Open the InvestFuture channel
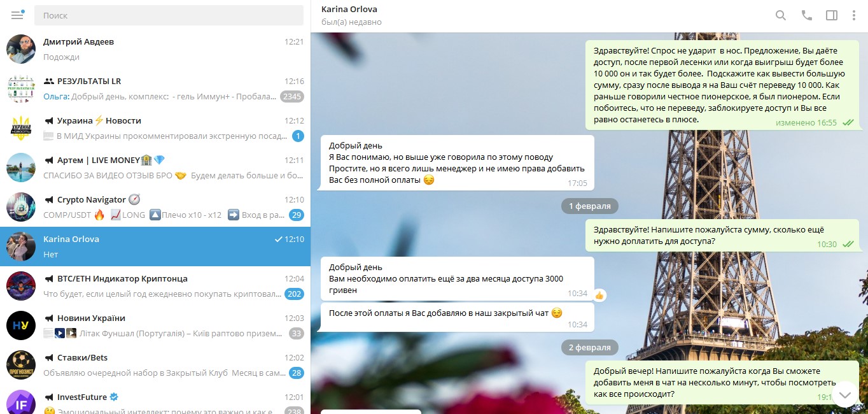The height and width of the screenshot is (414, 868). click(x=155, y=399)
